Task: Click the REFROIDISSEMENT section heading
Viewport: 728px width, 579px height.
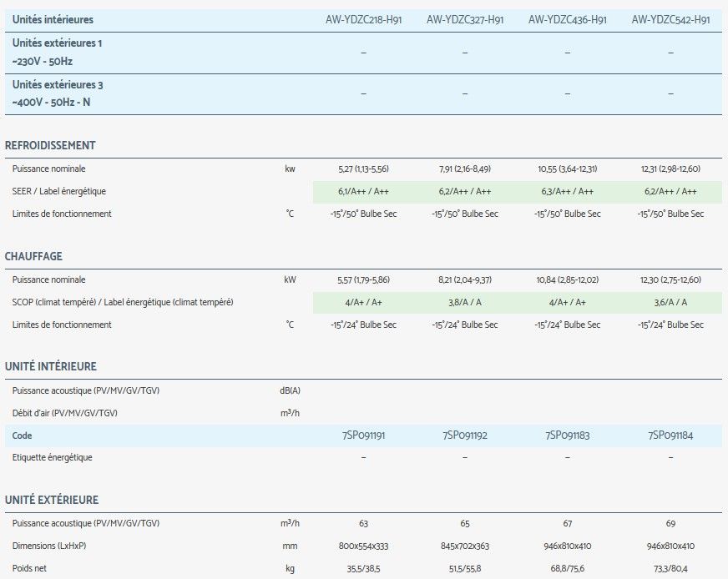Action: 50,145
